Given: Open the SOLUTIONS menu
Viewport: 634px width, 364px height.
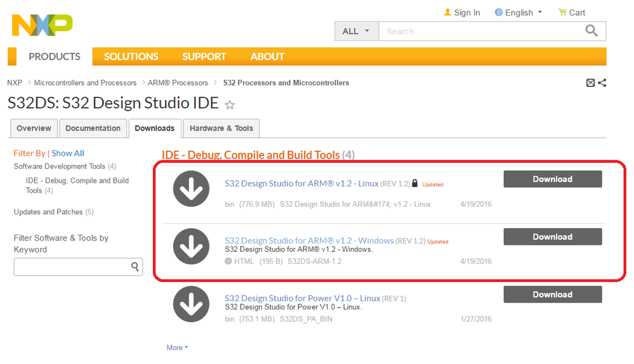Looking at the screenshot, I should (x=131, y=56).
